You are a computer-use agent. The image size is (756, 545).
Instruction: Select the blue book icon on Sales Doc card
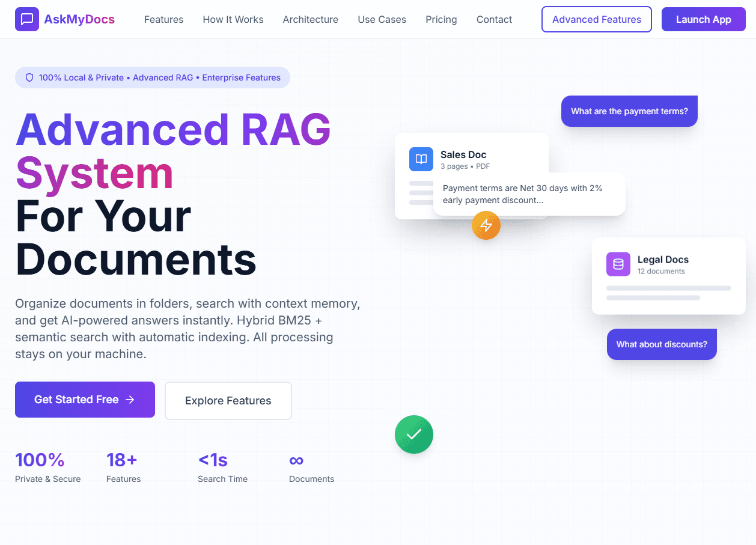421,159
